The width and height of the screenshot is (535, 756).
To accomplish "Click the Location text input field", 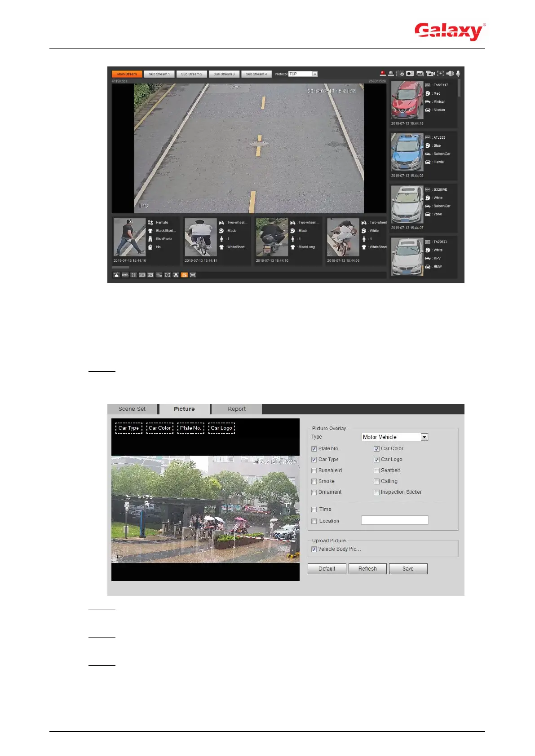I will pos(394,520).
